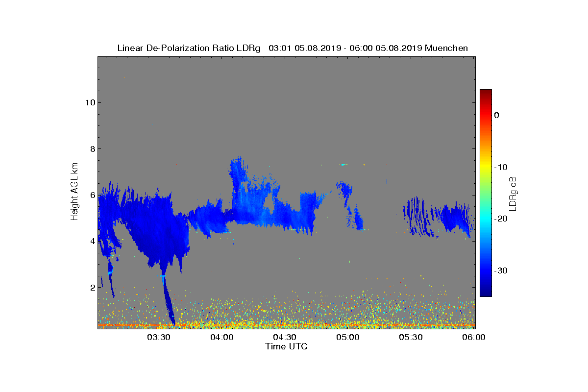Click the height tick label 4
Screen dimensions: 588x392
pyautogui.click(x=92, y=241)
